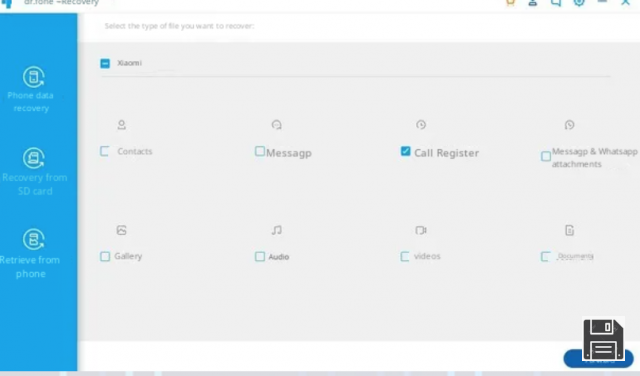The image size is (640, 376).
Task: Choose Retrieve from phone sidebar icon
Action: pos(33,239)
